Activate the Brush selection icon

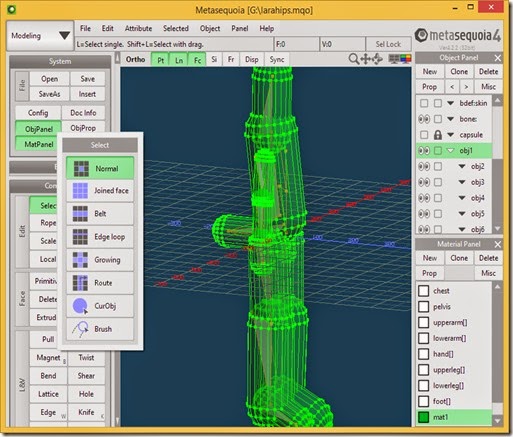[x=81, y=329]
